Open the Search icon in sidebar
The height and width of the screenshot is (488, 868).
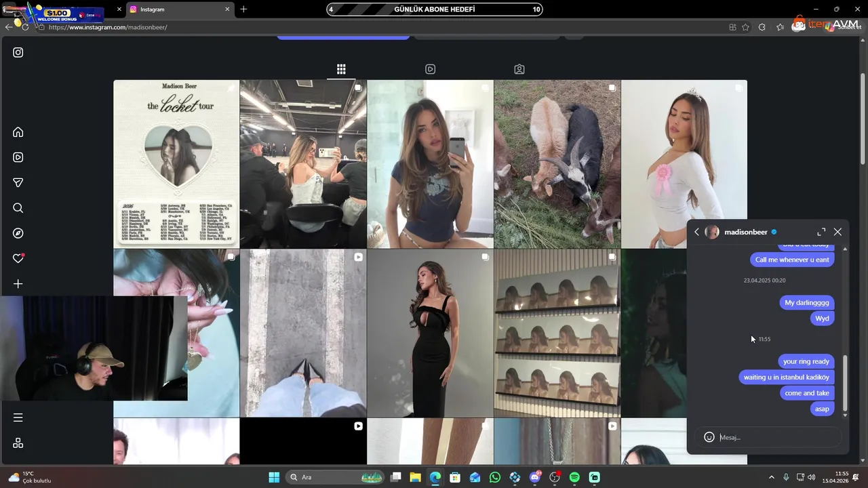[x=18, y=208]
